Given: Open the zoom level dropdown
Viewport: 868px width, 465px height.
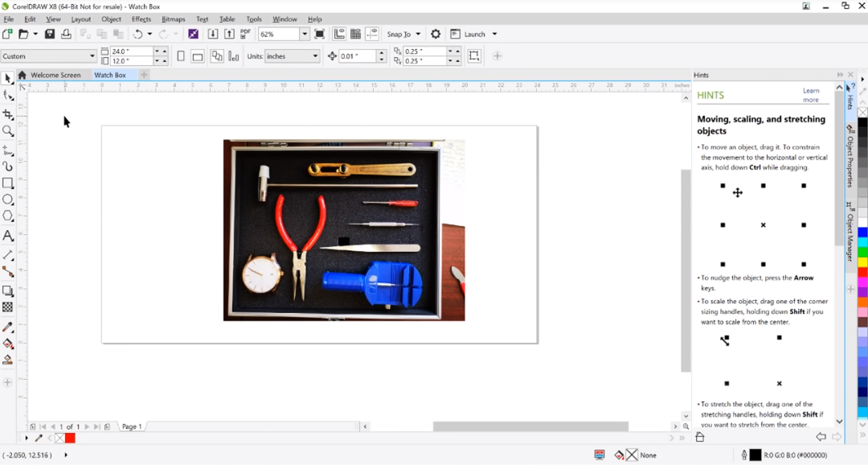Looking at the screenshot, I should pos(304,34).
